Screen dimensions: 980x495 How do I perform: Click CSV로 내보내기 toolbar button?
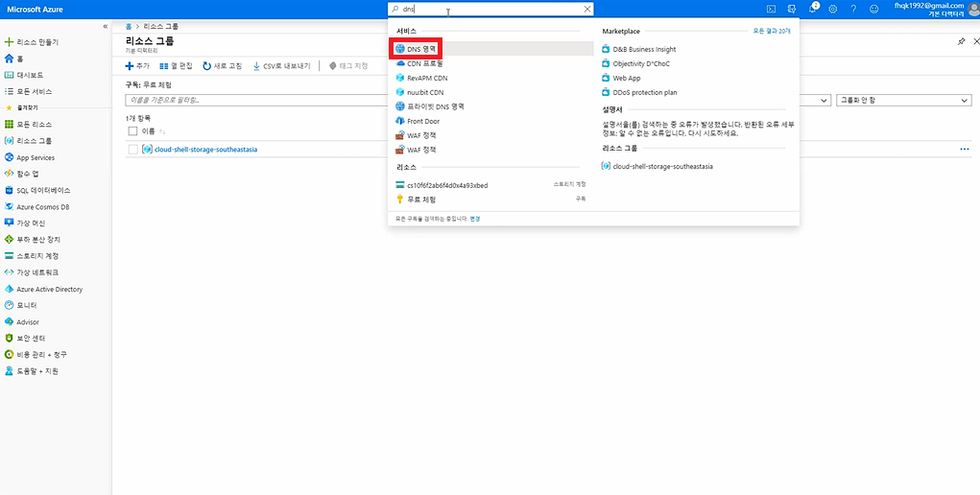(x=281, y=65)
